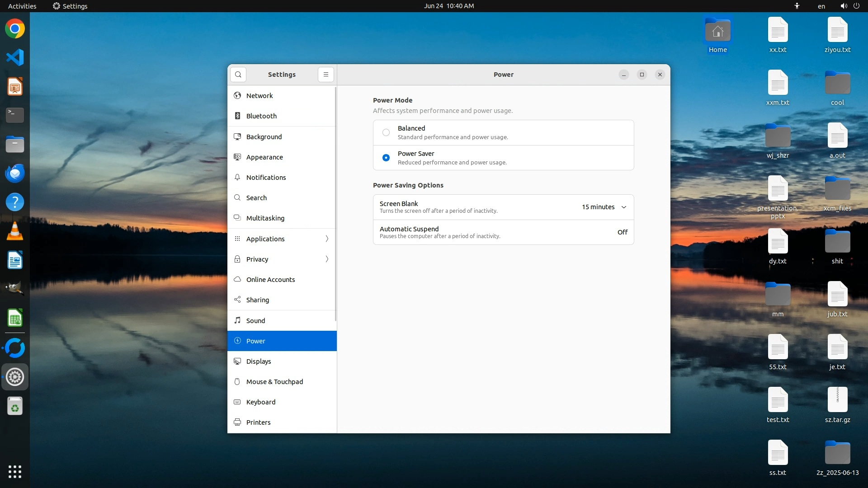The height and width of the screenshot is (488, 868).
Task: Go to Sound settings
Action: pyautogui.click(x=255, y=321)
